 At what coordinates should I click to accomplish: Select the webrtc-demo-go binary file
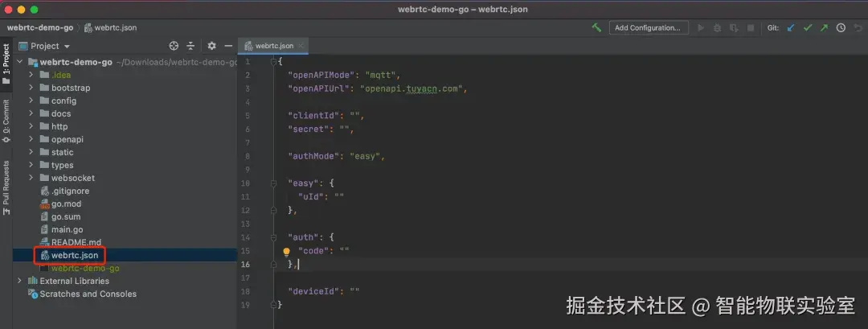click(80, 268)
